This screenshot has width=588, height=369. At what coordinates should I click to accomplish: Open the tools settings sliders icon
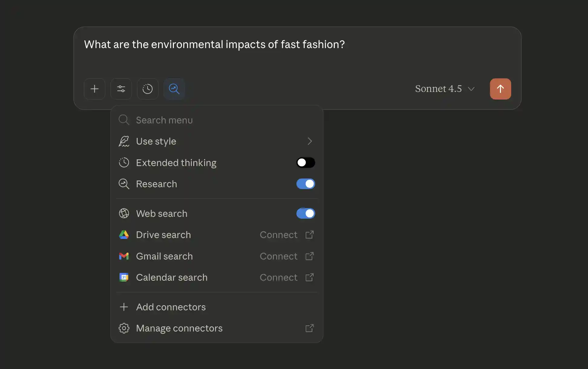coord(121,89)
